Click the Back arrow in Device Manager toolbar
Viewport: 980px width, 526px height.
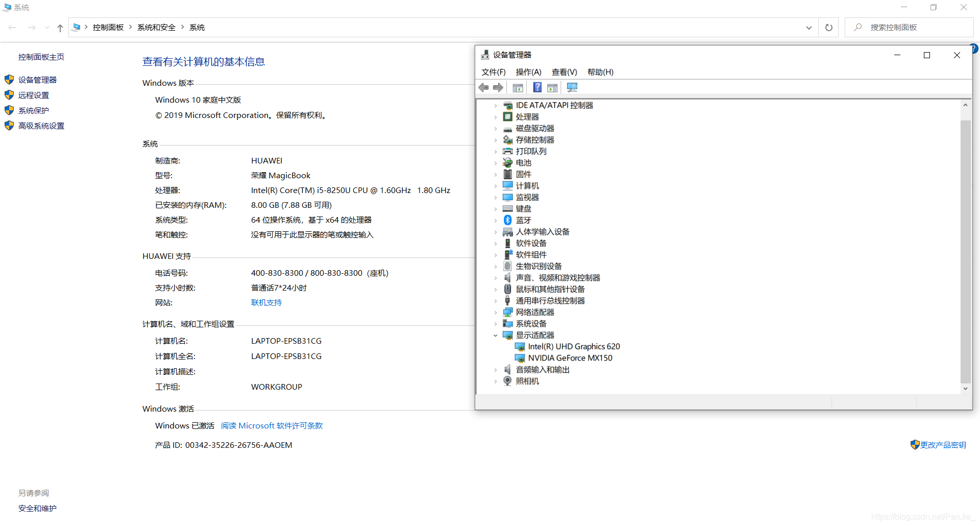click(483, 88)
